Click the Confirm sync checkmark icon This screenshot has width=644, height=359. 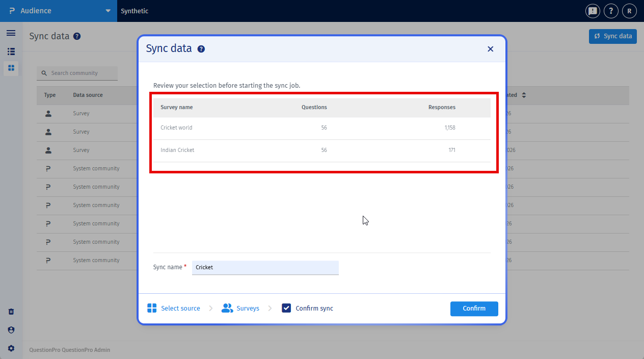(286, 308)
